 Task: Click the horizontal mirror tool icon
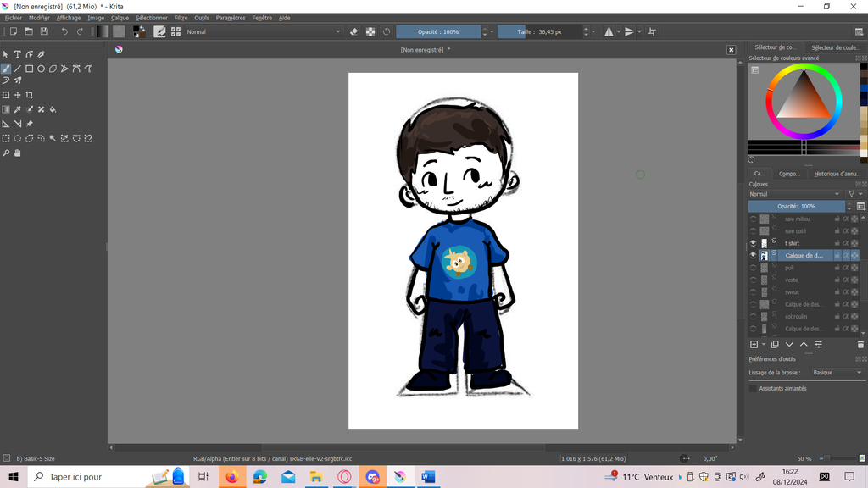[609, 32]
